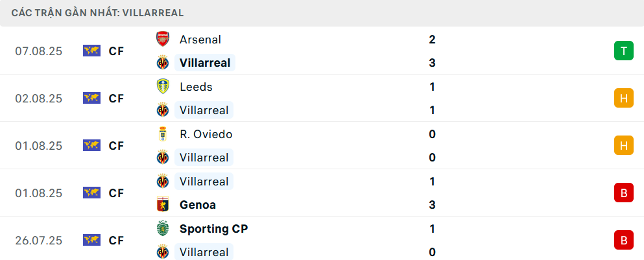Click world map icon for 07.08.25 match
The height and width of the screenshot is (260, 644).
91,51
